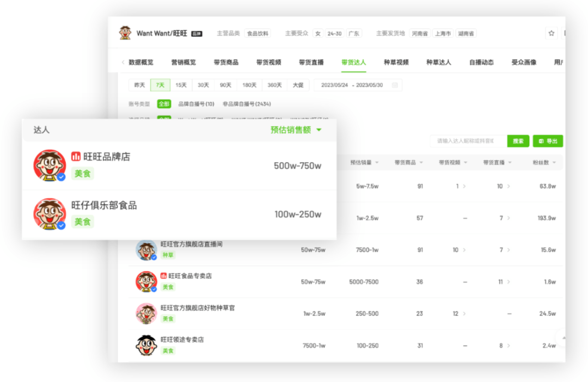588x382 pixels.
Task: Filter by 非品牌自播号(2434)
Action: [247, 104]
